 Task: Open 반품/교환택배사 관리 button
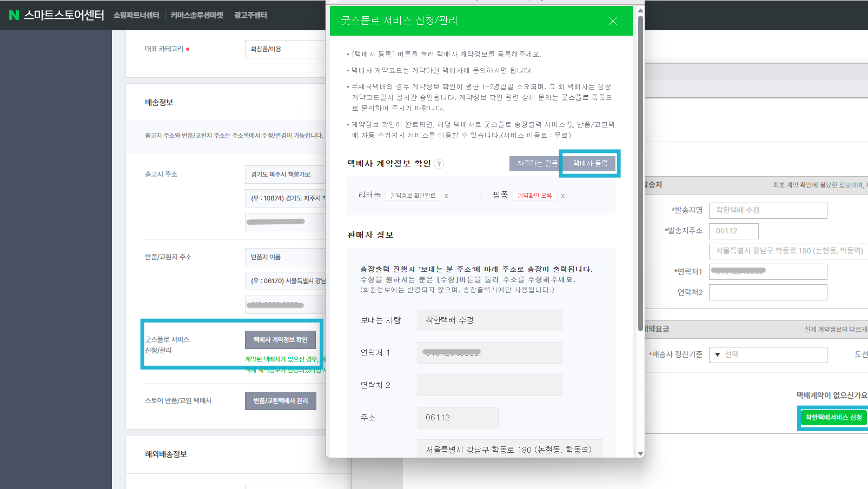click(280, 400)
